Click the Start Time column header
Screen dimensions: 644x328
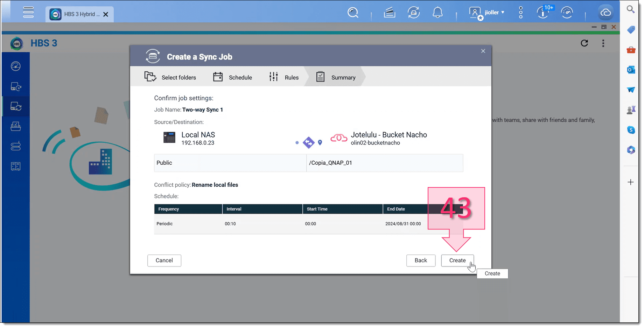343,209
